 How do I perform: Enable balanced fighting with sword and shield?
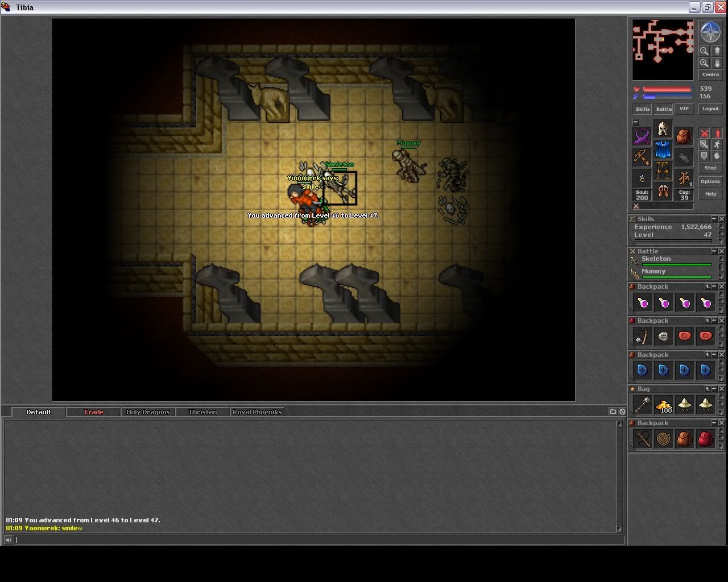pos(705,145)
